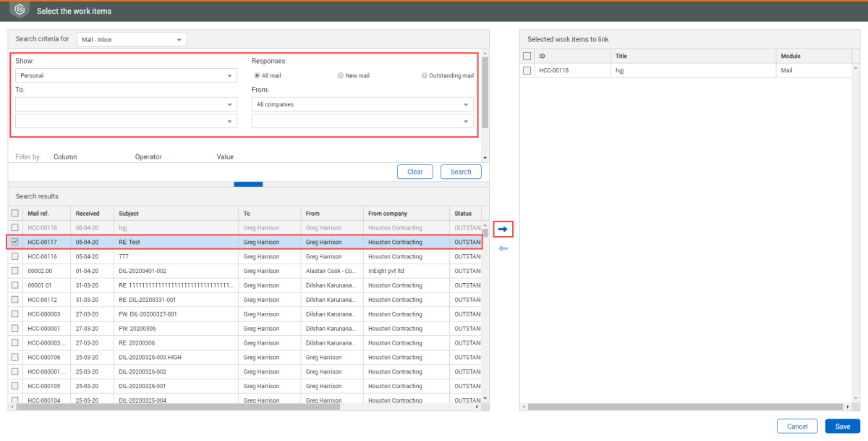This screenshot has width=868, height=441.
Task: Click the right arrow to add selected items
Action: [503, 230]
